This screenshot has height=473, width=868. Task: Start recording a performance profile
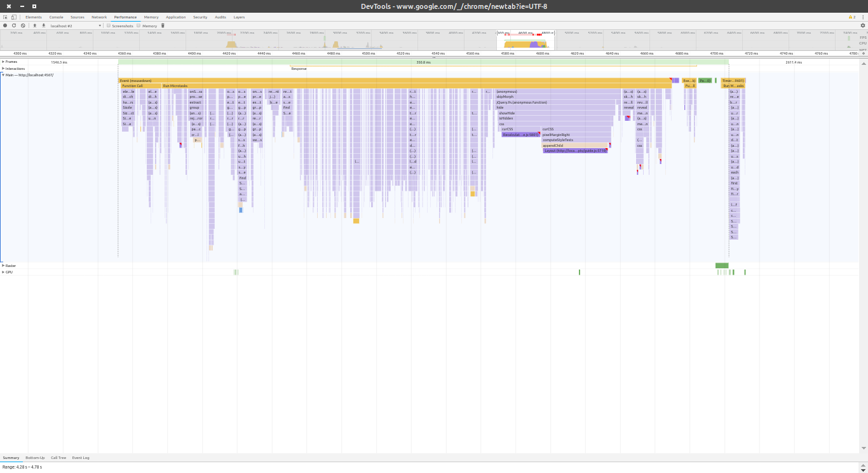[x=5, y=25]
